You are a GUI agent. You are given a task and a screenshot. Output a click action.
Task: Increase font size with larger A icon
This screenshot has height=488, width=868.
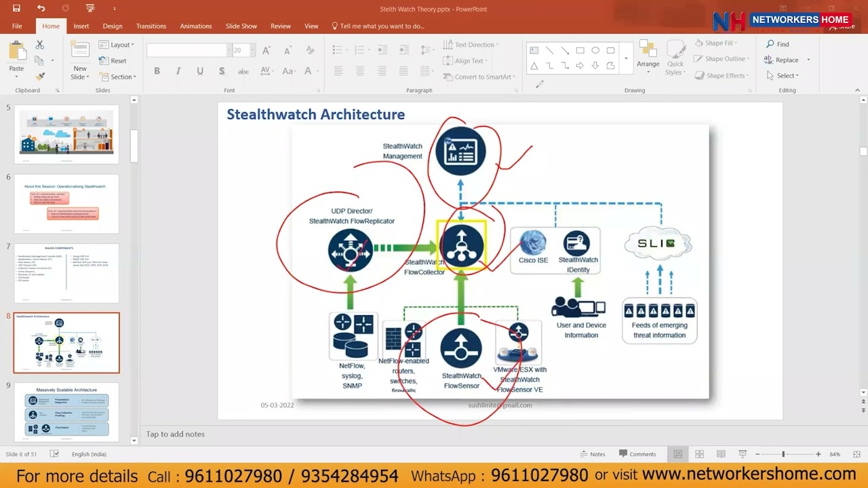(x=267, y=50)
